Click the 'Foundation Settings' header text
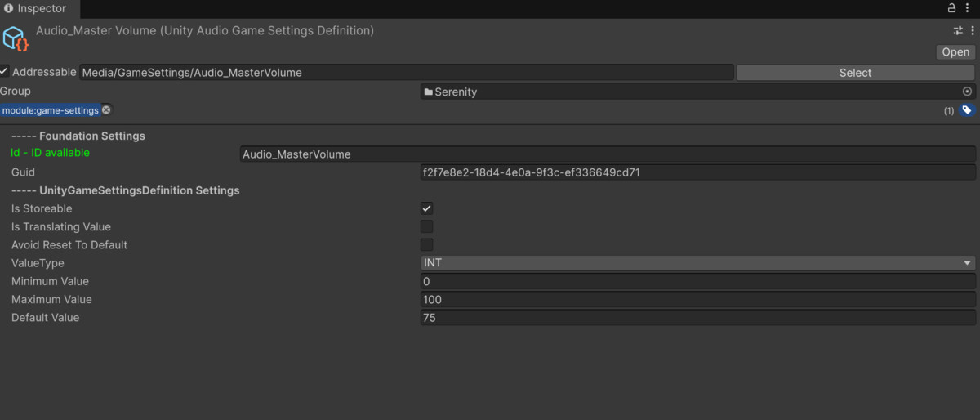 pos(92,136)
